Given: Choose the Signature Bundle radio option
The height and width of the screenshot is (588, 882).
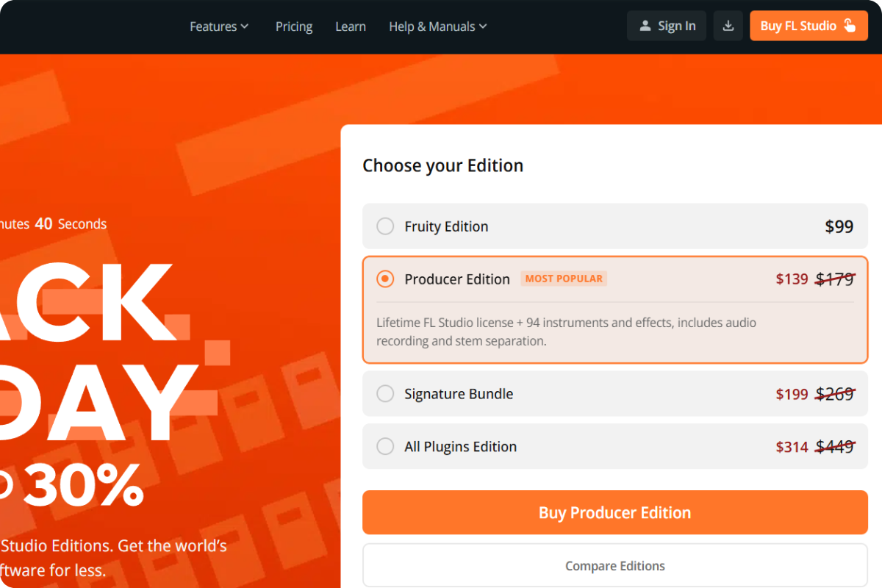Looking at the screenshot, I should (x=385, y=394).
